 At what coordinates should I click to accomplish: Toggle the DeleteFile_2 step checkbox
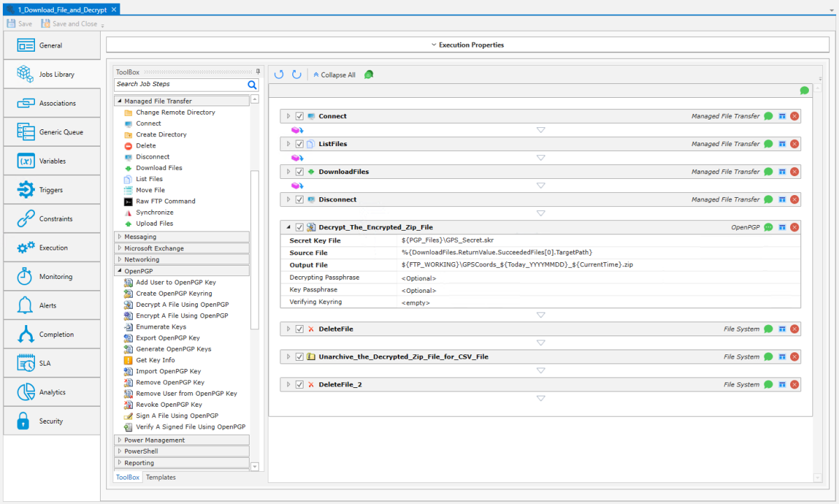coord(299,384)
